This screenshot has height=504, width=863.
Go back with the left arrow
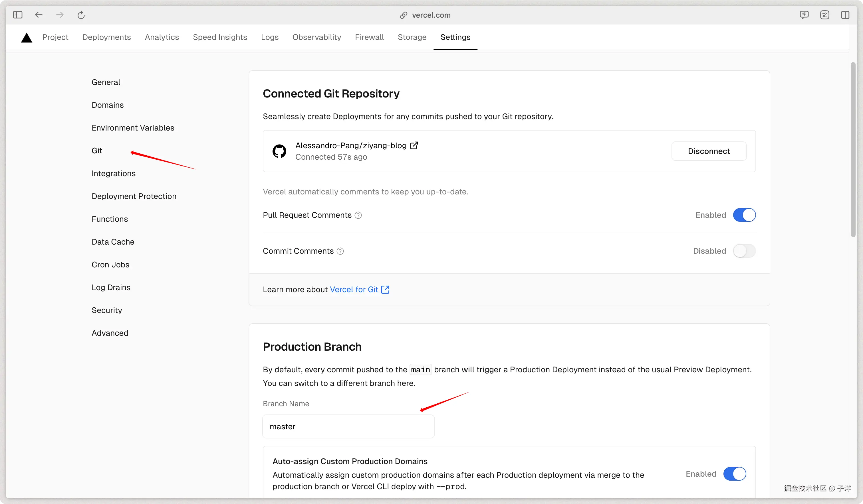click(39, 15)
